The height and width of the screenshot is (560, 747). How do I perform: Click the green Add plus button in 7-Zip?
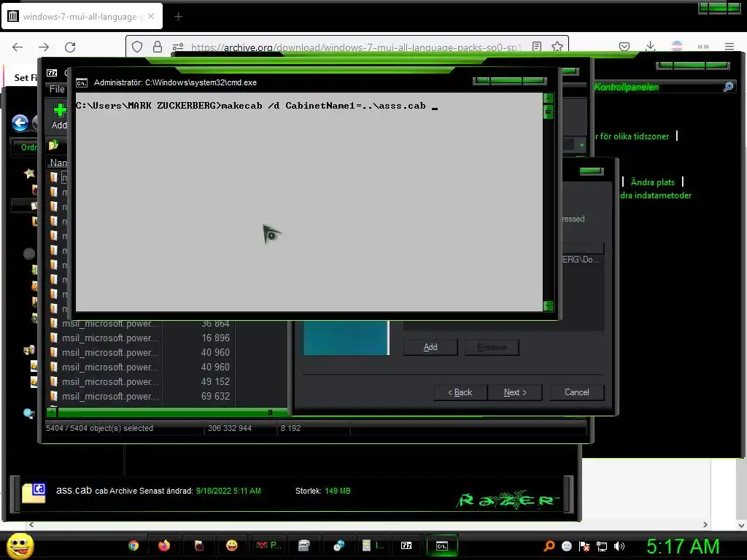[x=60, y=116]
